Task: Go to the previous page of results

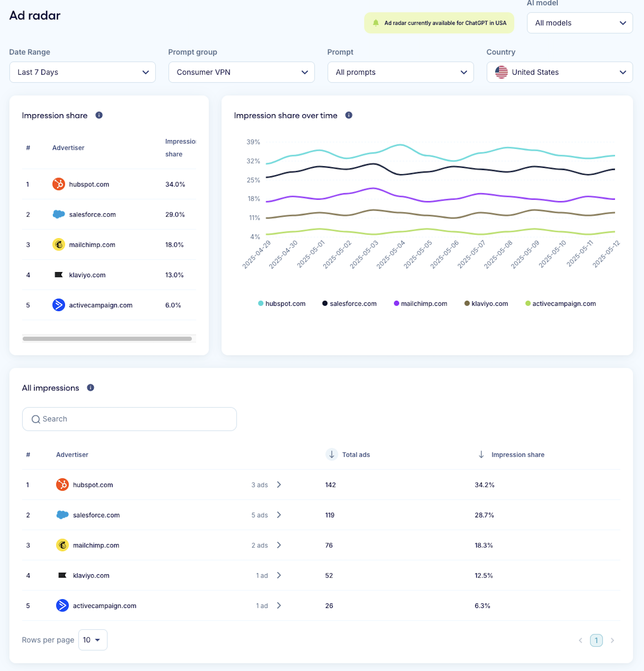Action: (581, 640)
